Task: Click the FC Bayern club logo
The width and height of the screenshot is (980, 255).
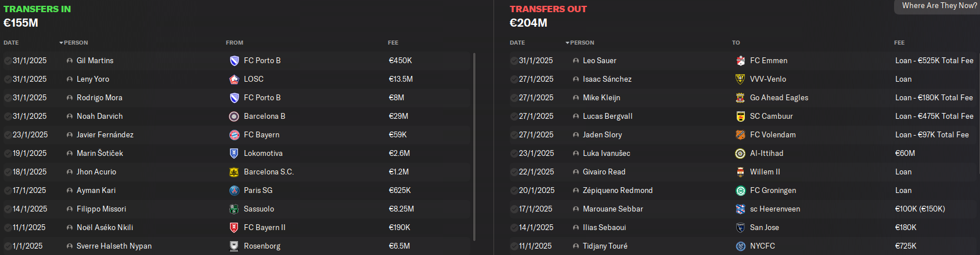Action: tap(234, 135)
